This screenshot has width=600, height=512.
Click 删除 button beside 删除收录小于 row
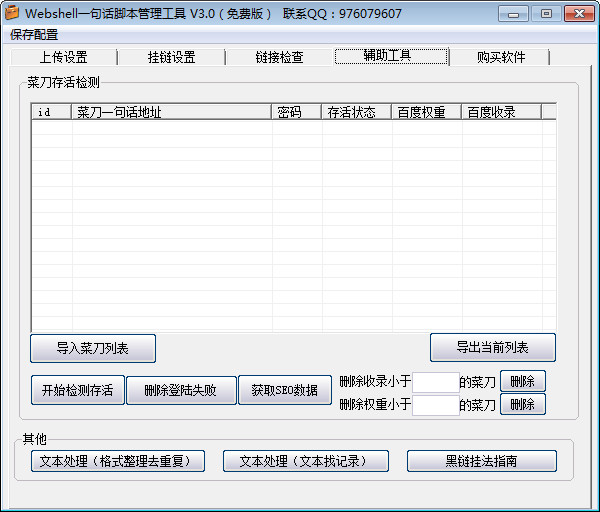point(523,381)
